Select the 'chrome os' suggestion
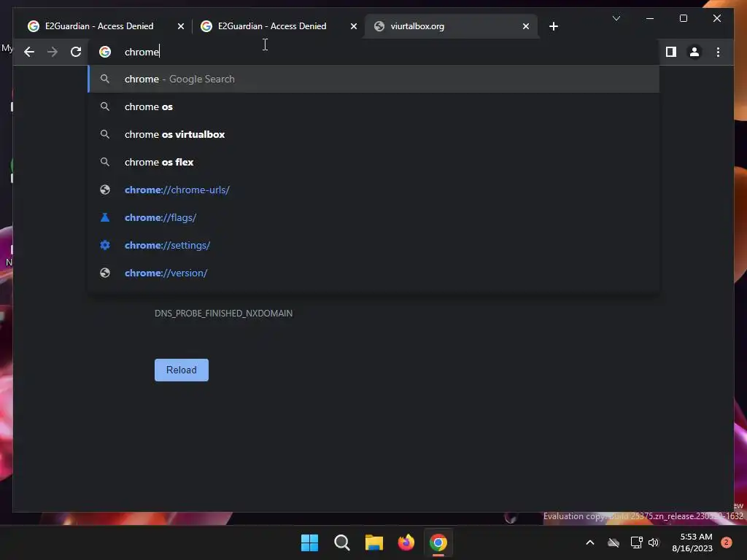This screenshot has width=747, height=560. tap(374, 106)
